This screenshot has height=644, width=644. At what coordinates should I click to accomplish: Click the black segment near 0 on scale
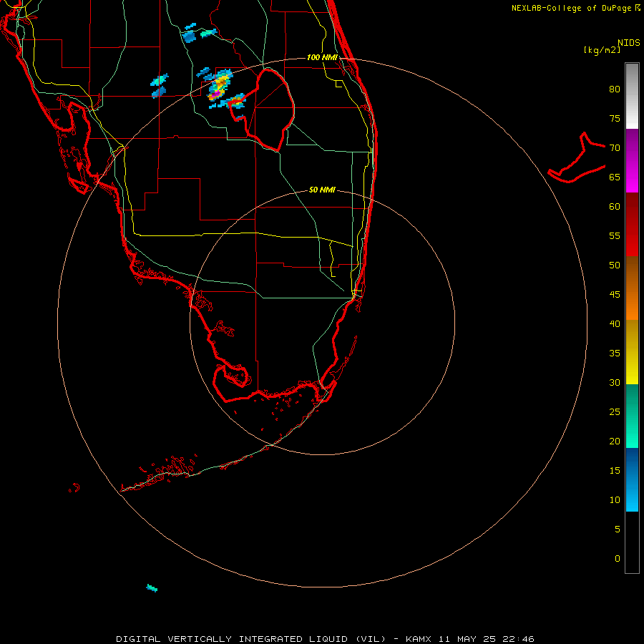(632, 542)
